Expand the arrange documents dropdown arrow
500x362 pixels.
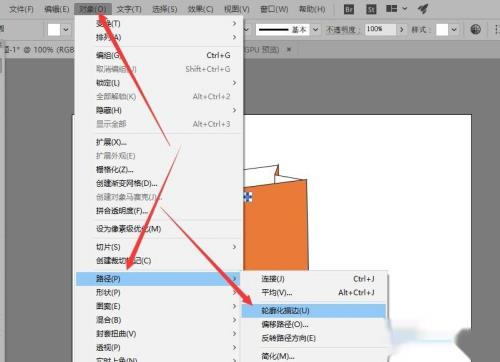click(x=405, y=9)
